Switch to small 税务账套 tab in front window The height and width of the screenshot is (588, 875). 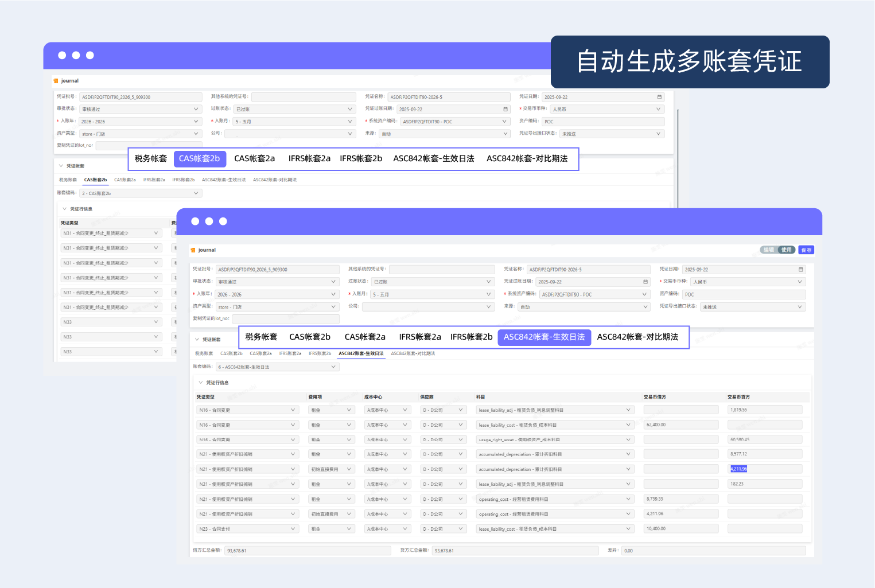[x=204, y=353]
